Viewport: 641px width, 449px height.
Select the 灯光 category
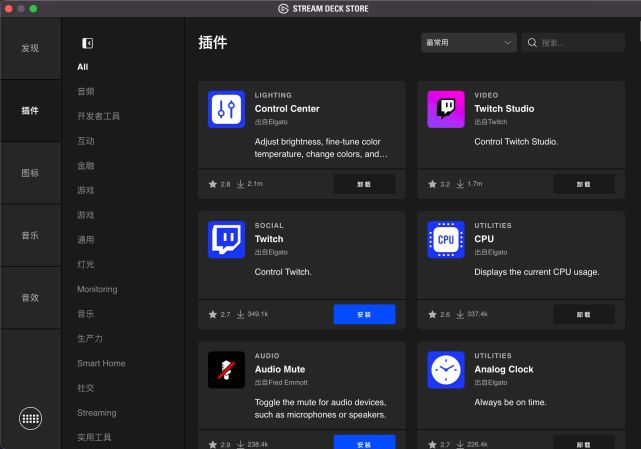[86, 264]
